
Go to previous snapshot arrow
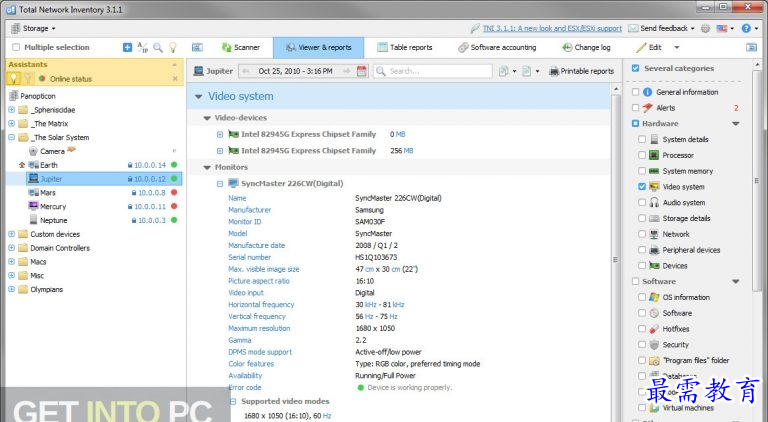246,71
